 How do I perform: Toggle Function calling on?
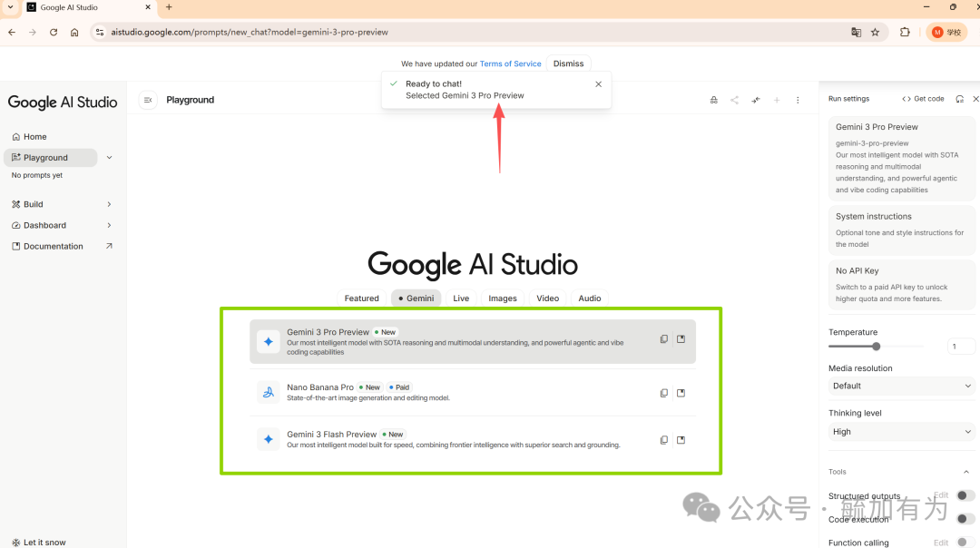[965, 542]
